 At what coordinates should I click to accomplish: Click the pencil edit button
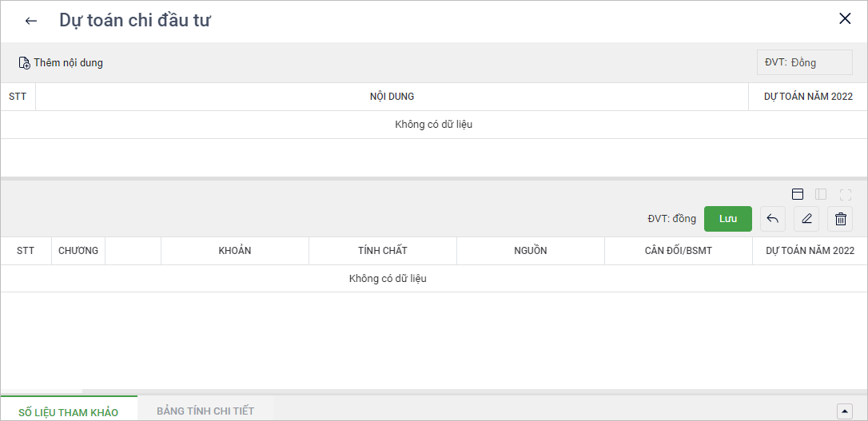point(806,219)
